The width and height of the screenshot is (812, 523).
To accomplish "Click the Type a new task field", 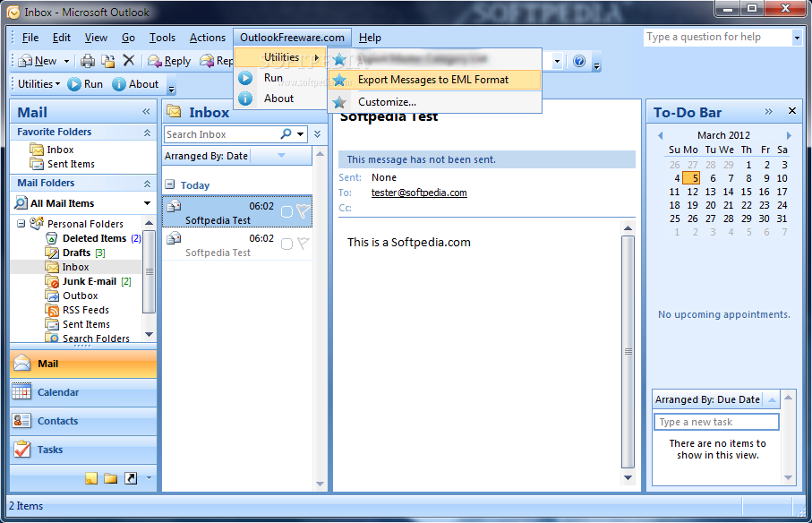I will coord(716,422).
